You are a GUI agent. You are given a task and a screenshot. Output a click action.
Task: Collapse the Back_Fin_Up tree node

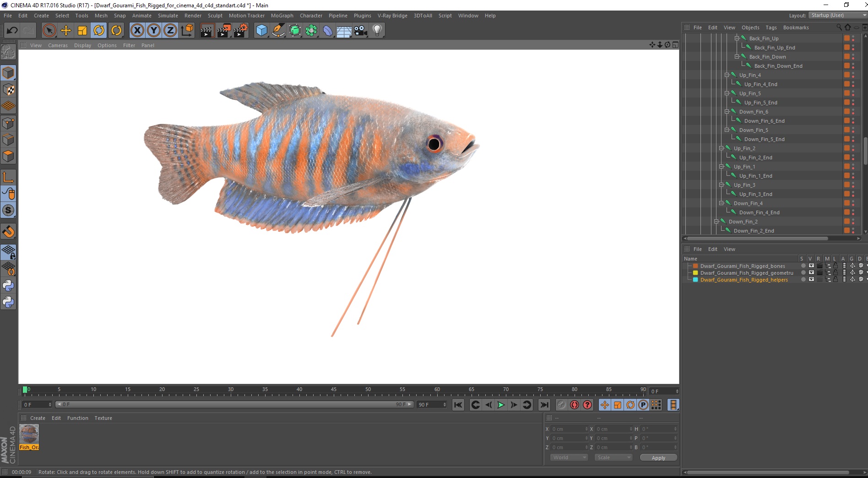tap(737, 38)
